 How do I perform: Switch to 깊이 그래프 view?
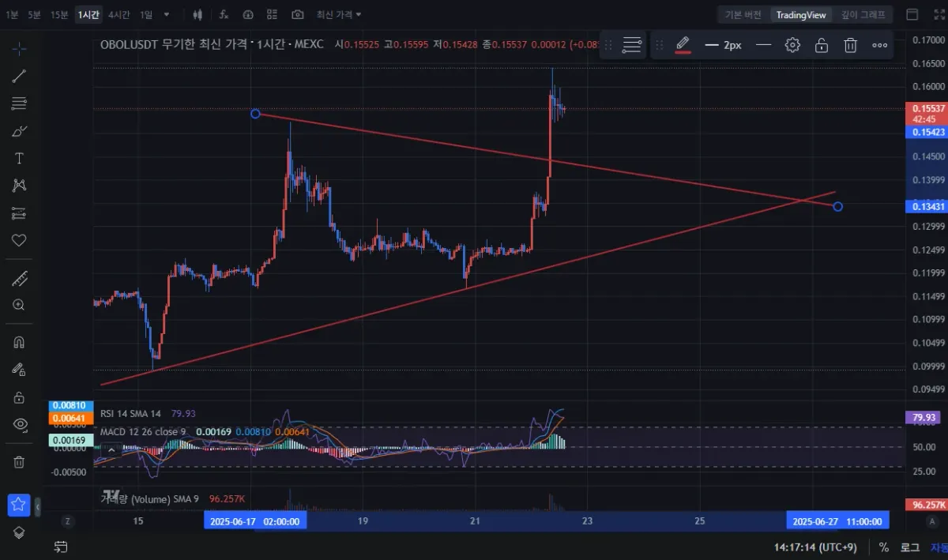tap(863, 14)
